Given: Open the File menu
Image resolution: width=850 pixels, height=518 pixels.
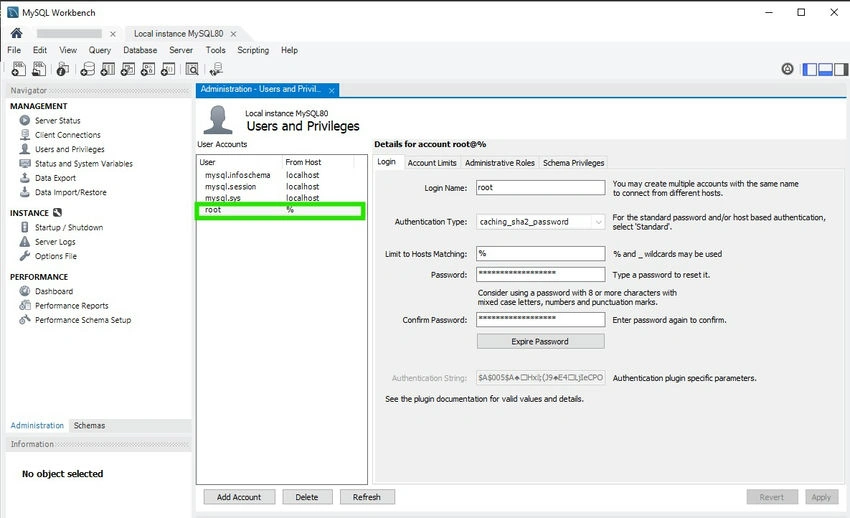Looking at the screenshot, I should click(x=14, y=50).
